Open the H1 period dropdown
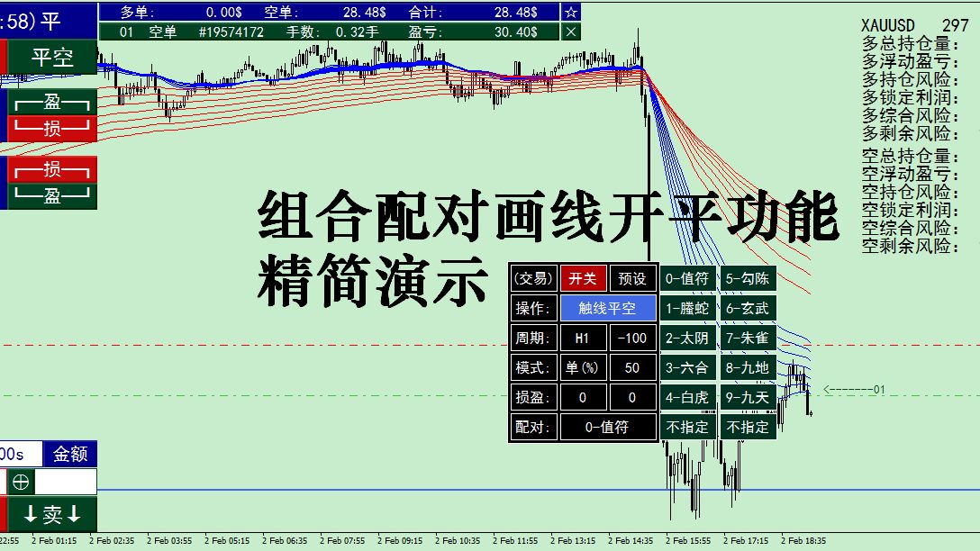 (584, 338)
